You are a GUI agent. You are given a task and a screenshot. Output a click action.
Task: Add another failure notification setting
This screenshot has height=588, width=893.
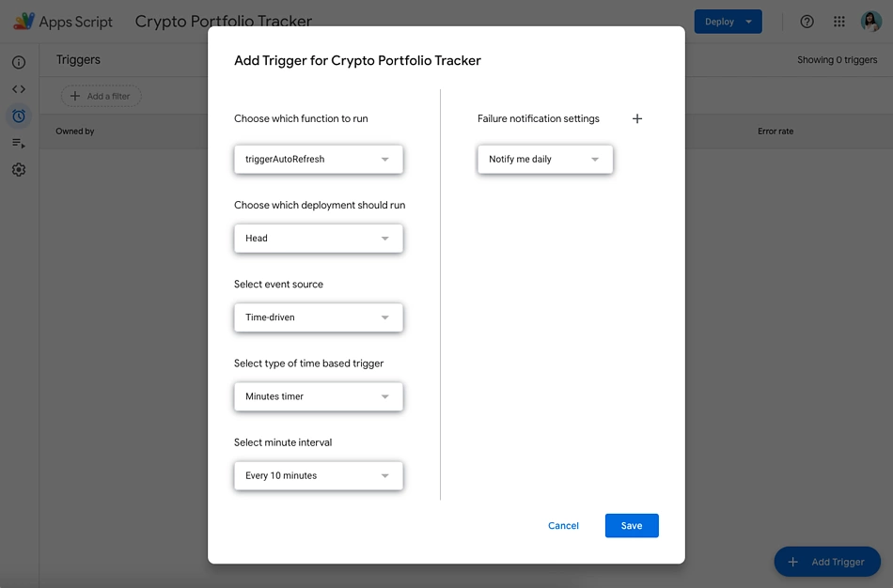[x=637, y=118]
